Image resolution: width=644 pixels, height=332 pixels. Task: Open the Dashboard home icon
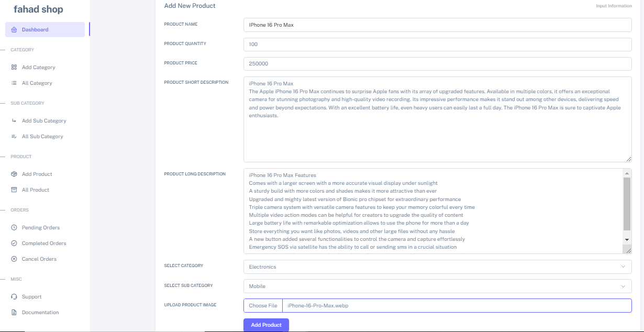coord(14,30)
